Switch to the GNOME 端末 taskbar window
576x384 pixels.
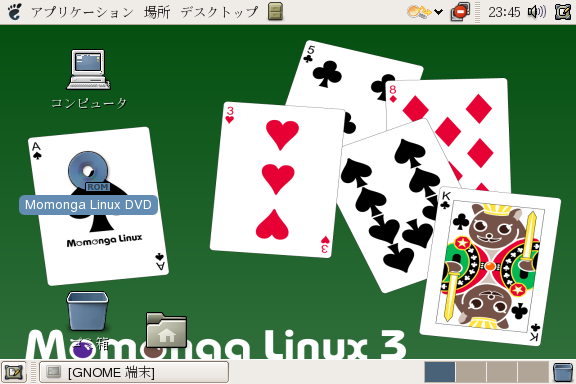(x=134, y=372)
